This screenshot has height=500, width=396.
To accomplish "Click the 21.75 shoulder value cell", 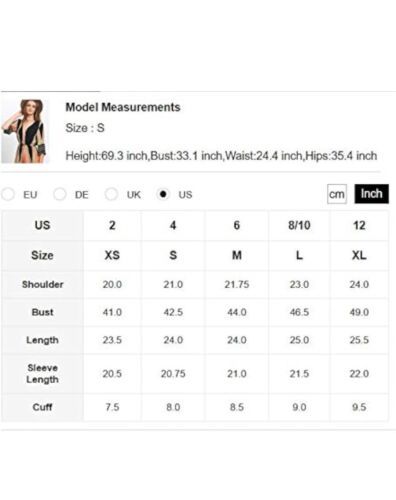I will 237,284.
